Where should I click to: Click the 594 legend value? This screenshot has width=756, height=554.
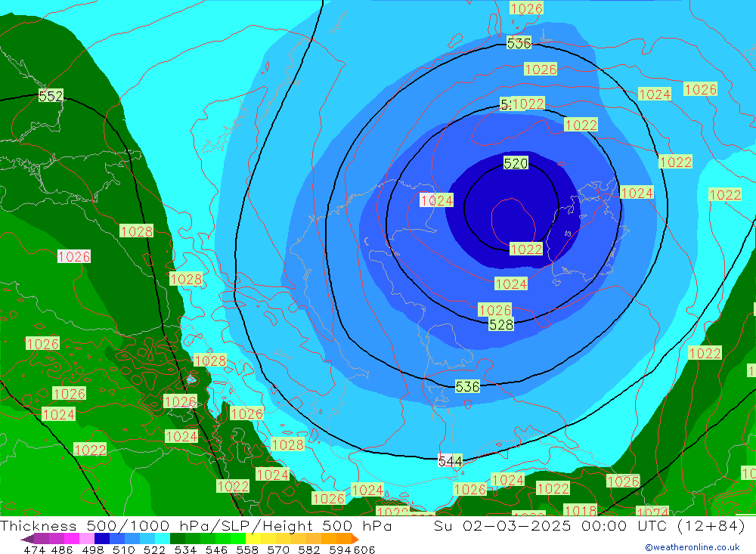[x=340, y=549]
